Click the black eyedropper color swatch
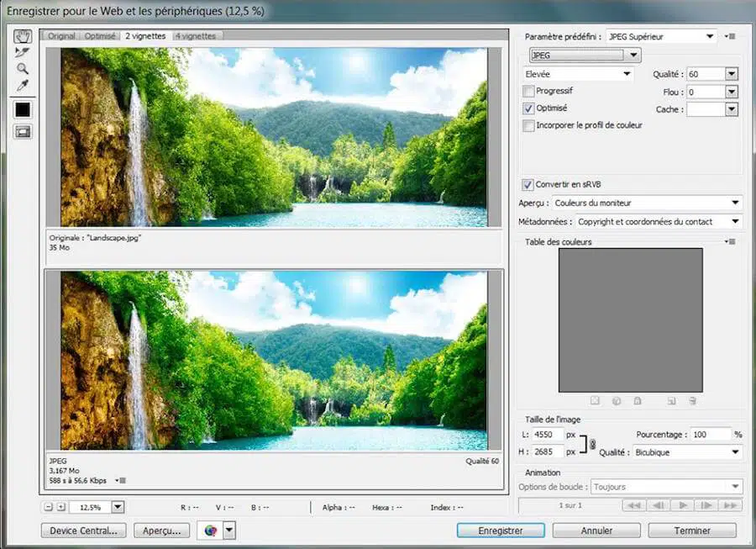This screenshot has height=549, width=756. (23, 109)
